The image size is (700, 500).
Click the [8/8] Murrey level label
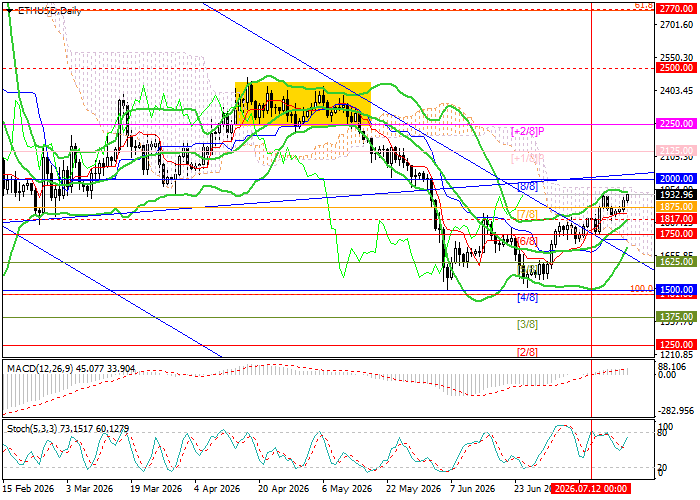pos(527,187)
